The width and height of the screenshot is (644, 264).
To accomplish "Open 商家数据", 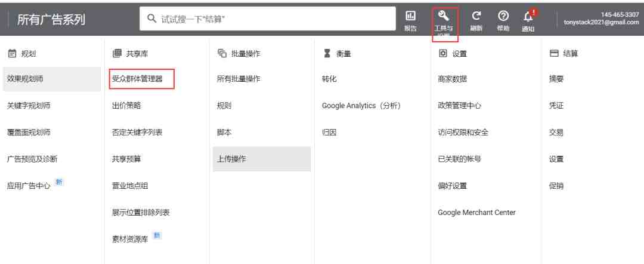I will (x=453, y=79).
